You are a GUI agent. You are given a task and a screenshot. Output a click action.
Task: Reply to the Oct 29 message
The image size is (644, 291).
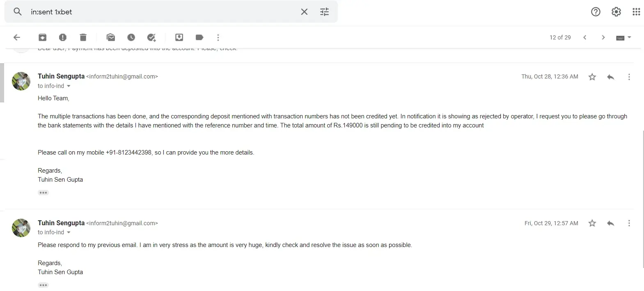click(610, 223)
